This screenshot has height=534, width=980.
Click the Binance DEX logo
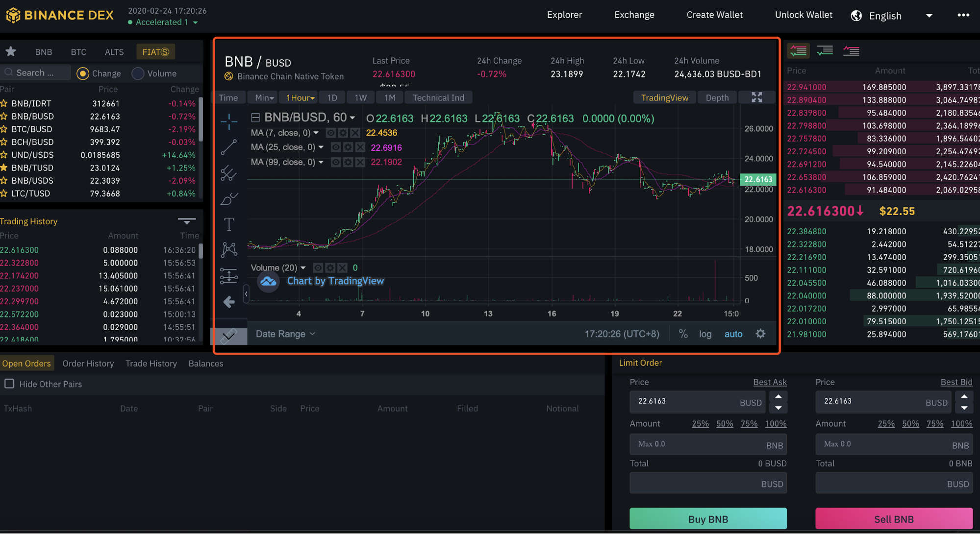(59, 15)
